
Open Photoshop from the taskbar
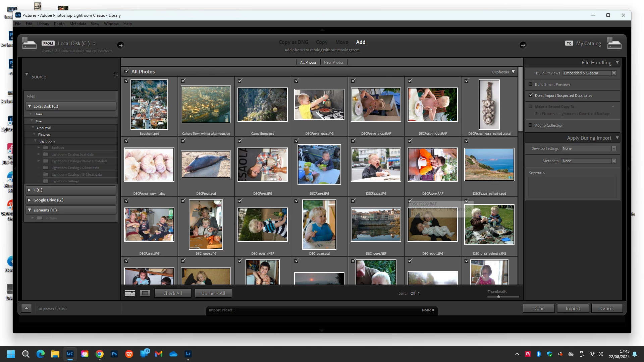(114, 354)
